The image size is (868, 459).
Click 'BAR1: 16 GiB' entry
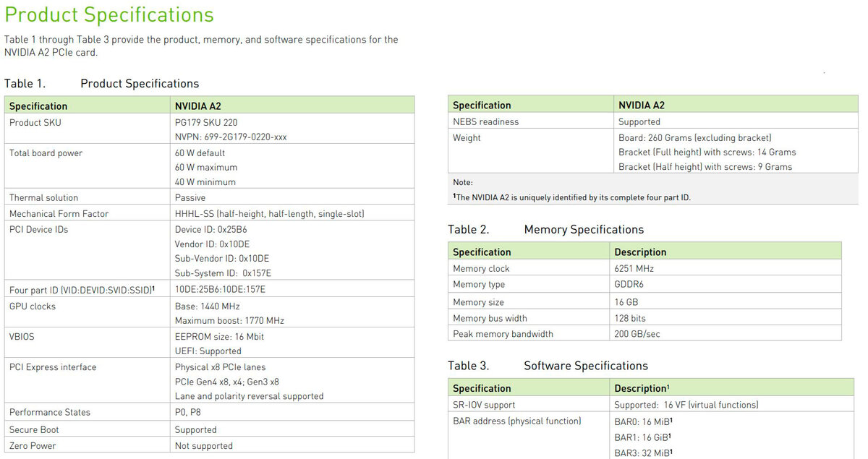click(x=644, y=437)
